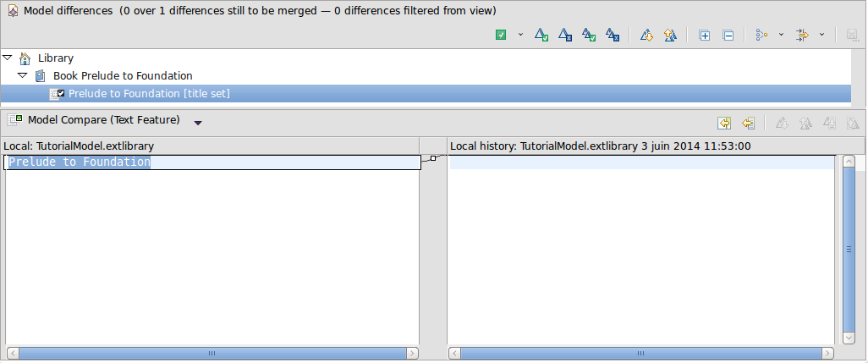The width and height of the screenshot is (868, 363).
Task: Click the reject all non-conflicting changes icon
Action: [x=613, y=36]
